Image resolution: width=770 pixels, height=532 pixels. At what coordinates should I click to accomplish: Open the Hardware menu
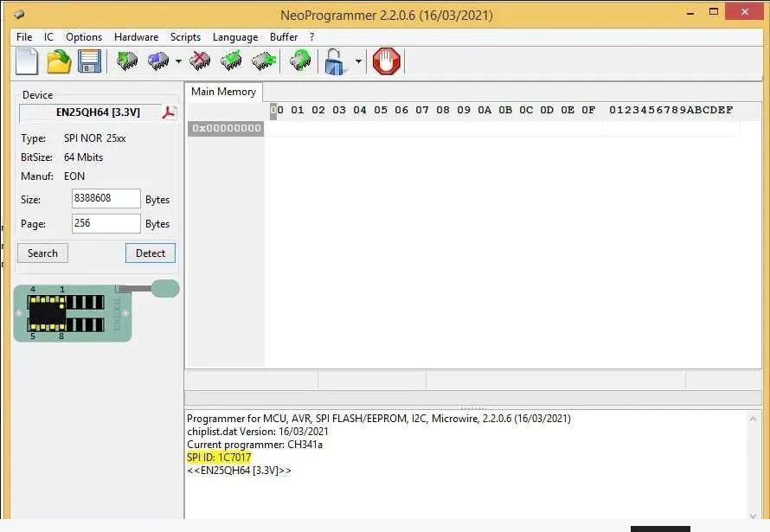pyautogui.click(x=136, y=37)
